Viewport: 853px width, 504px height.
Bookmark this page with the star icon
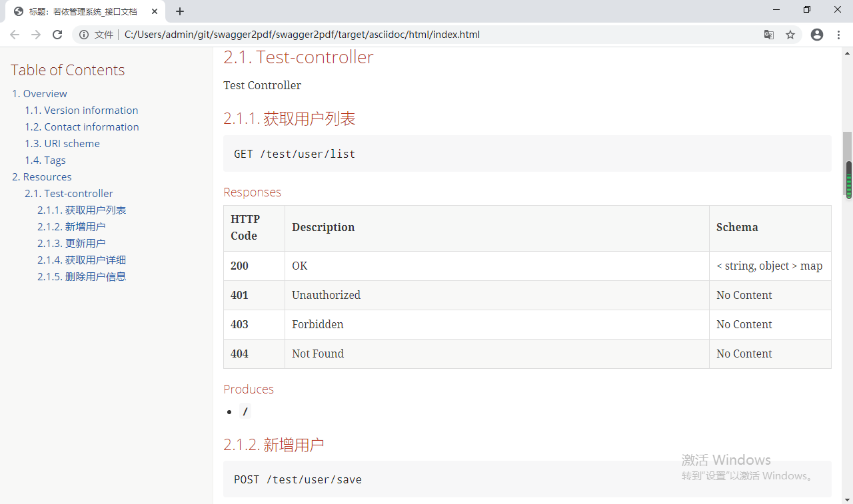pos(790,35)
